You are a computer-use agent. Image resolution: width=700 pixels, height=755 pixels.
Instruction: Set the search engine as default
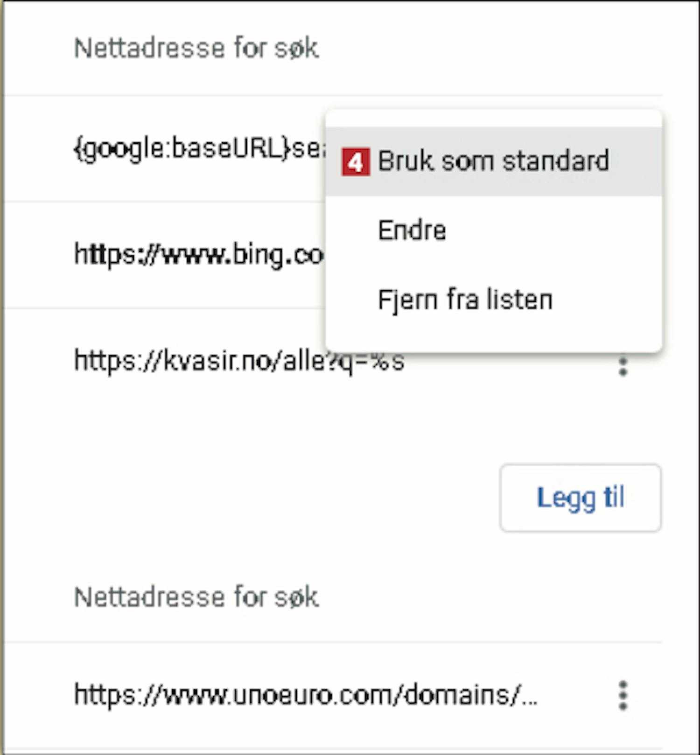[493, 161]
